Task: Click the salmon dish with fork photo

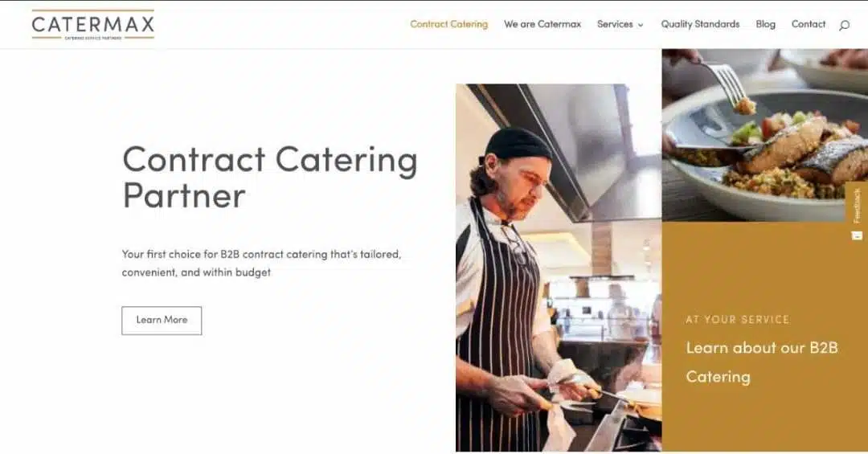Action: (765, 135)
